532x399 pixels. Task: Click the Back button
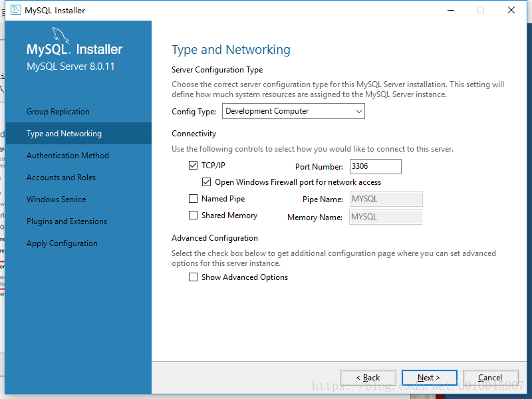(368, 377)
